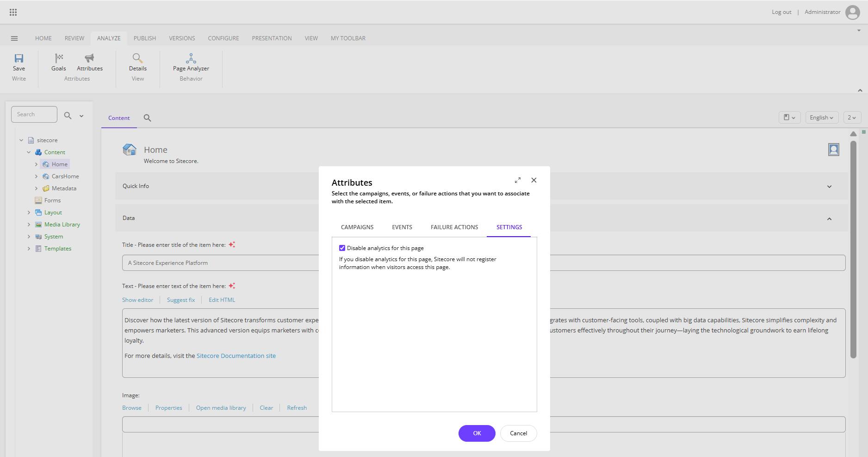Switch to the EVENTS tab

(x=402, y=227)
